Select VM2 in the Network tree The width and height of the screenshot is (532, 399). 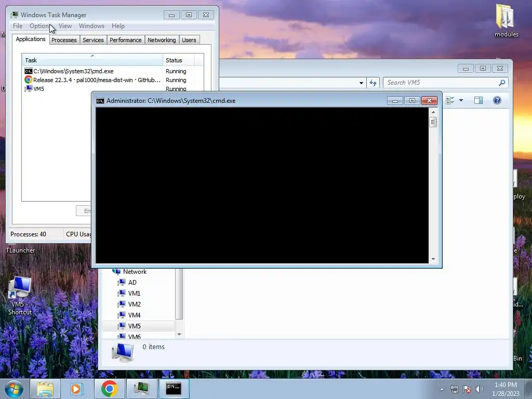point(134,304)
